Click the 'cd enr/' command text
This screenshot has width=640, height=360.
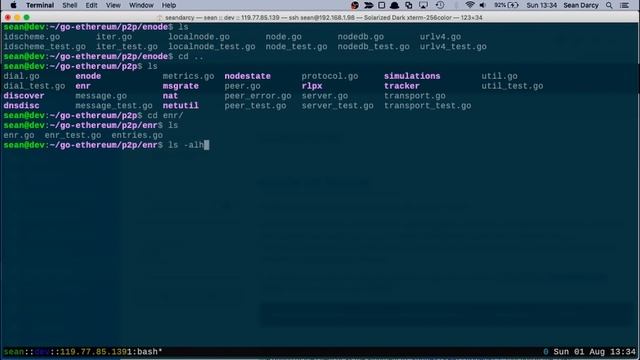[165, 116]
